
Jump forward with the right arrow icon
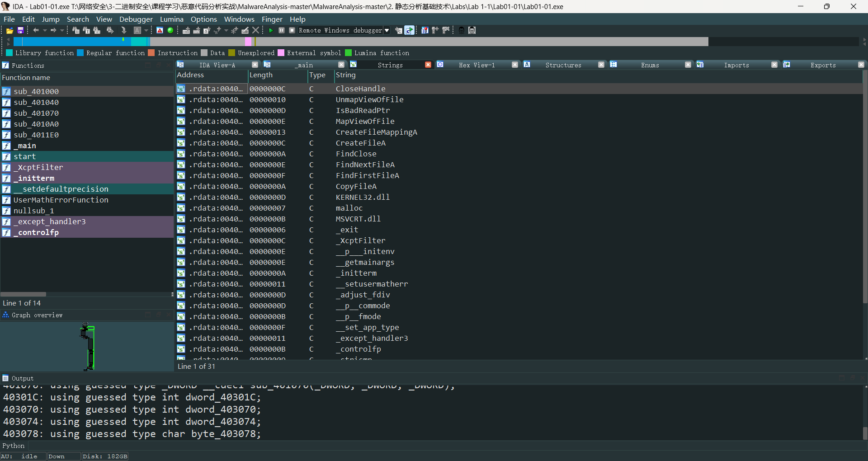53,30
